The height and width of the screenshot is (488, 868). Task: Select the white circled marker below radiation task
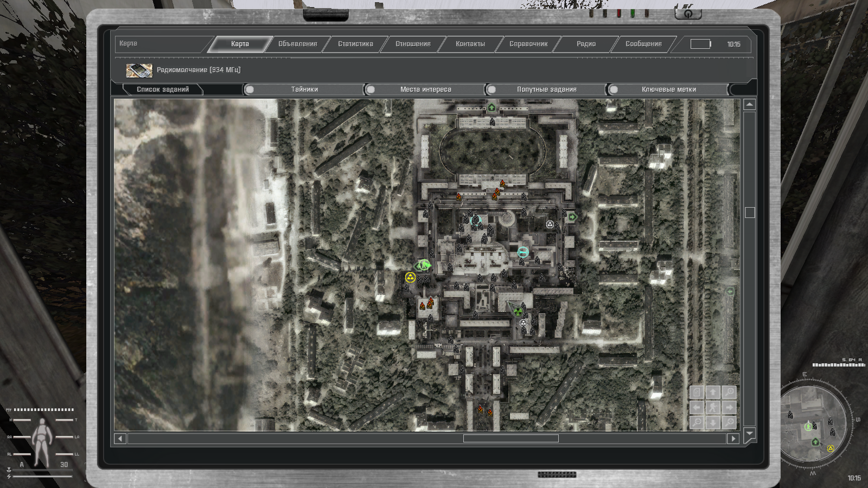point(523,323)
